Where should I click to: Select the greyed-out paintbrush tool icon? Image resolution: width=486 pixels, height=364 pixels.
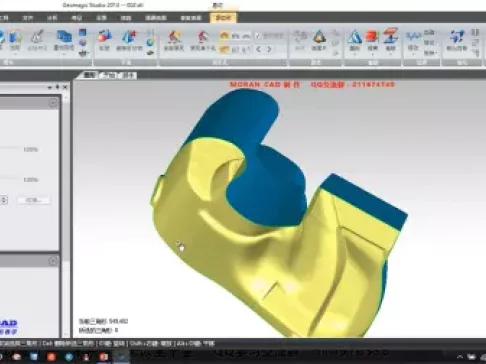38,37
